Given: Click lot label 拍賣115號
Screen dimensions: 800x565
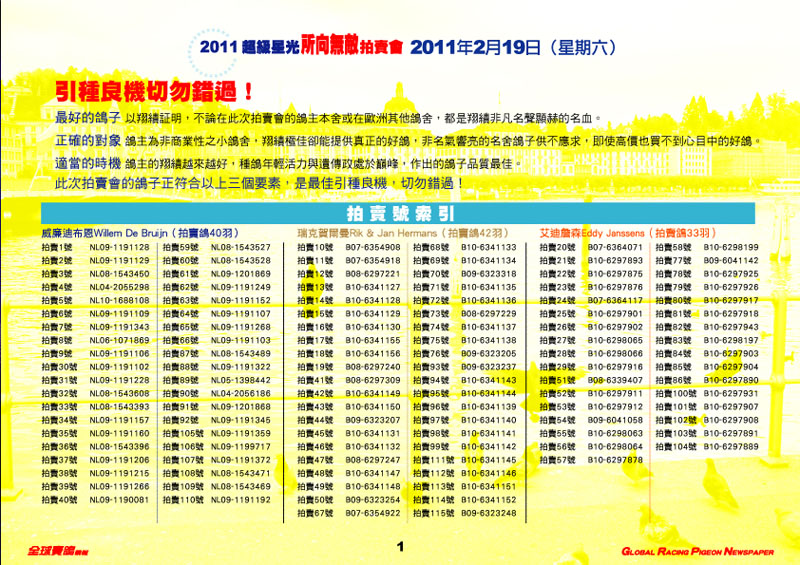Looking at the screenshot, I should click(433, 513).
